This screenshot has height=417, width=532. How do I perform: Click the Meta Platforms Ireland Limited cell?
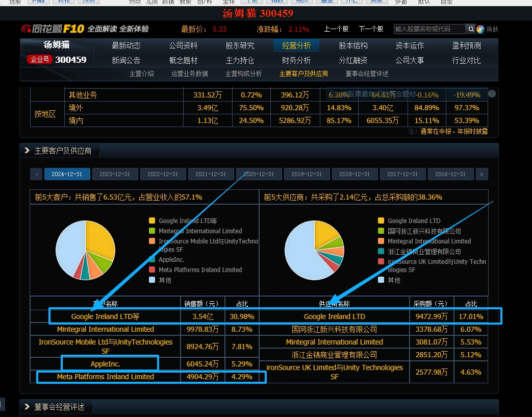point(106,377)
